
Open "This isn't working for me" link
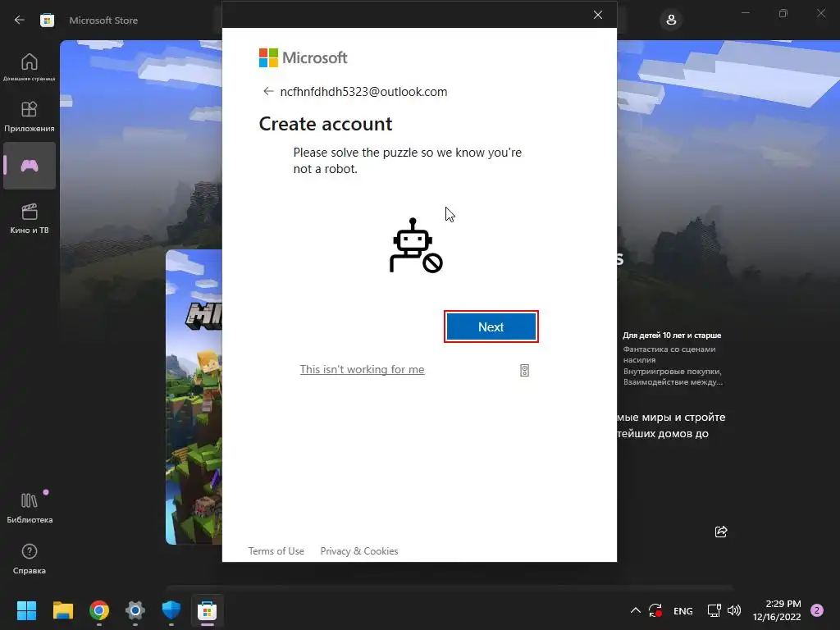coord(362,370)
